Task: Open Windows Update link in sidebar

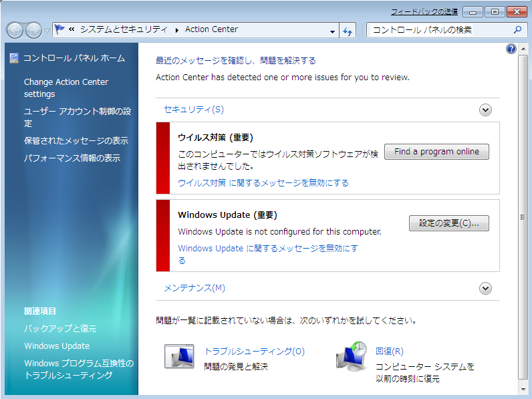Action: click(x=57, y=346)
